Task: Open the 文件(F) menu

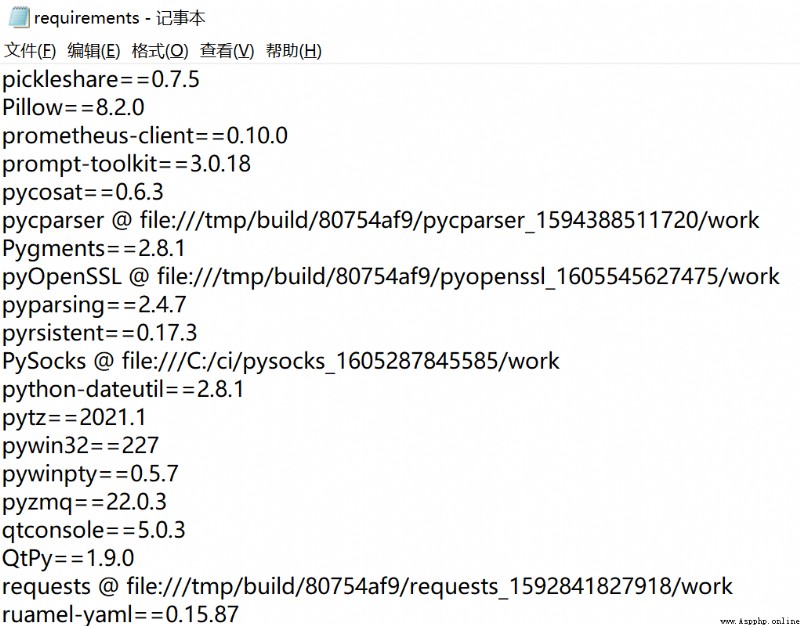Action: (30, 51)
